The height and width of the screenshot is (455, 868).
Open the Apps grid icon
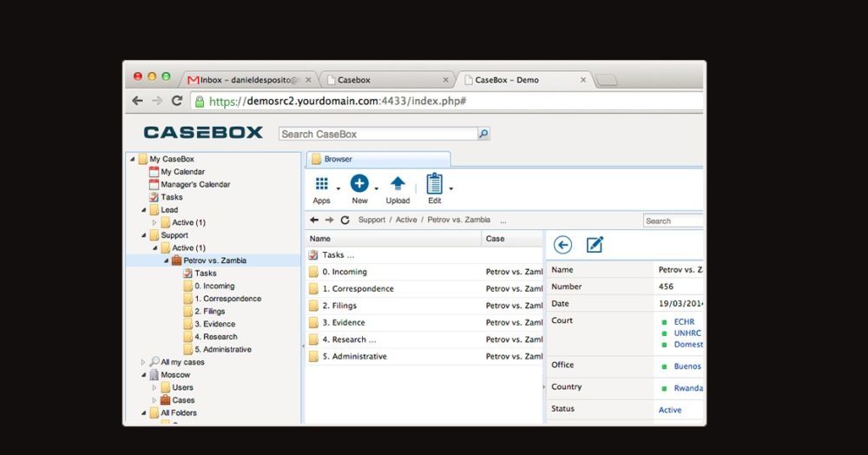pyautogui.click(x=321, y=184)
